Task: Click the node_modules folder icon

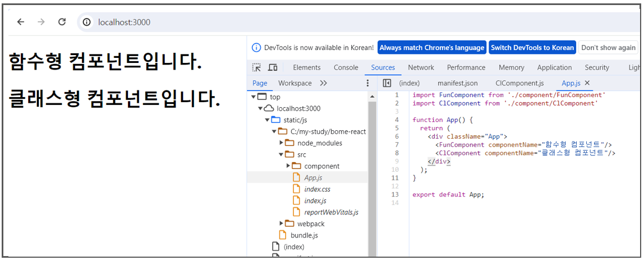Action: click(x=289, y=143)
